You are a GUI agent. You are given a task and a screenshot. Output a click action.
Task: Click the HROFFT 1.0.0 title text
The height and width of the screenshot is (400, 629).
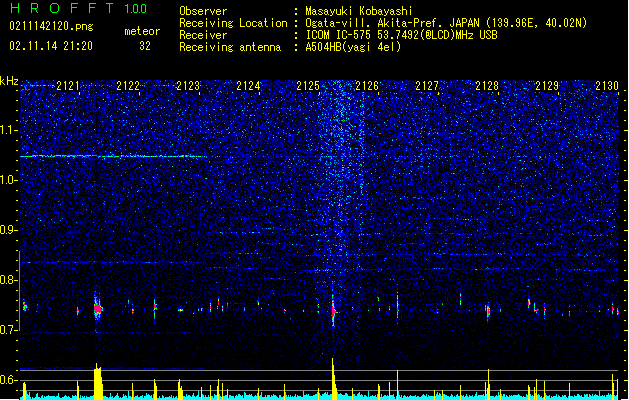coord(78,8)
